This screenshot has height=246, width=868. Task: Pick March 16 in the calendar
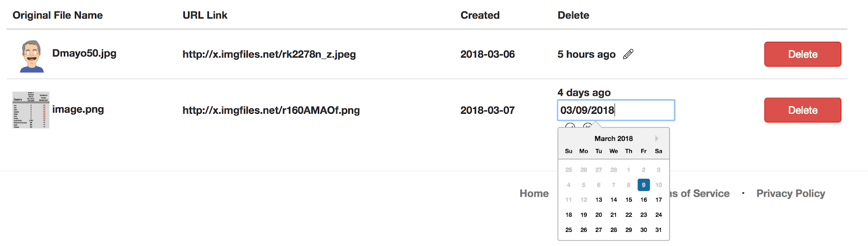click(x=643, y=200)
